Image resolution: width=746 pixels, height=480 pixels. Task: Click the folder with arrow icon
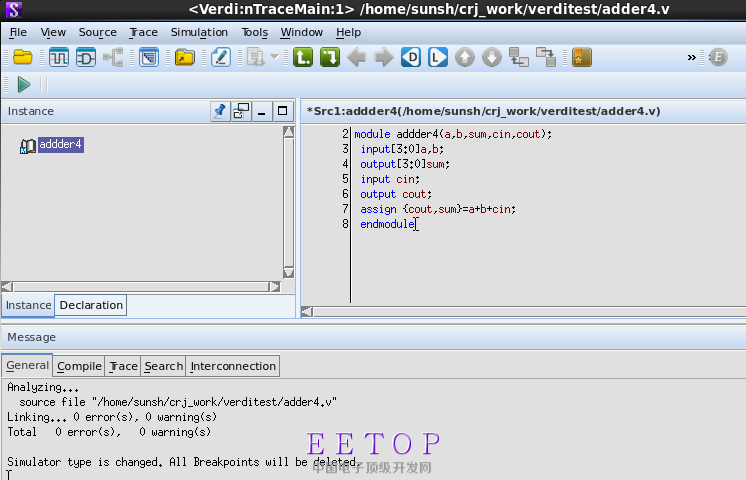pyautogui.click(x=185, y=58)
